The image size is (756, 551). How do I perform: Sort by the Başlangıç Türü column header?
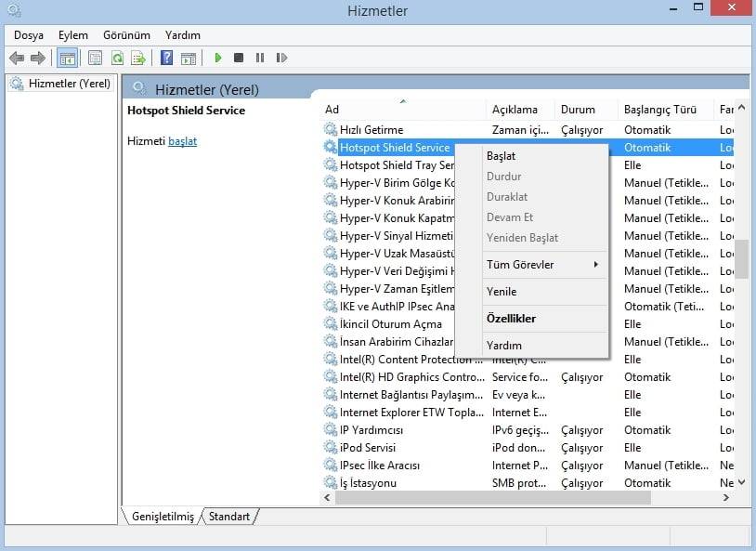point(665,110)
